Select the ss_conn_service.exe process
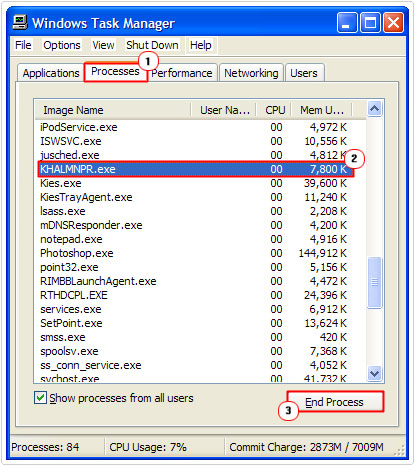Screen dimensions: 415x466 pos(193,365)
